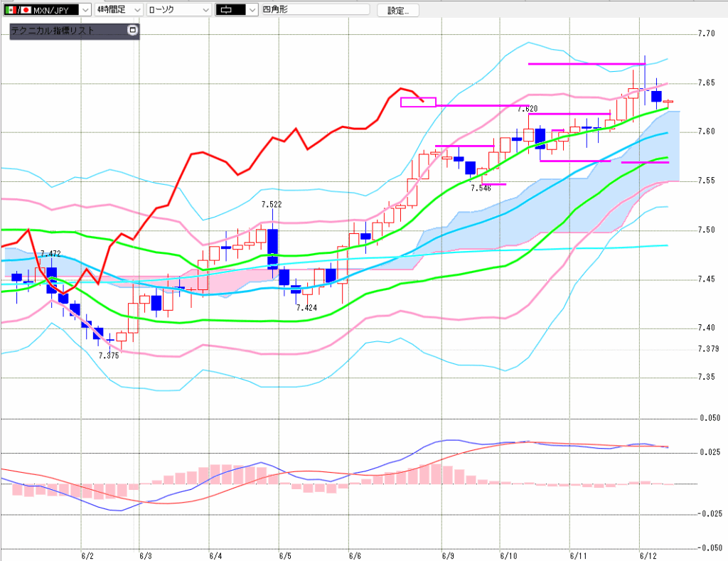Click the 四角形 drawing name field
Viewport: 728px width, 561px height.
316,9
